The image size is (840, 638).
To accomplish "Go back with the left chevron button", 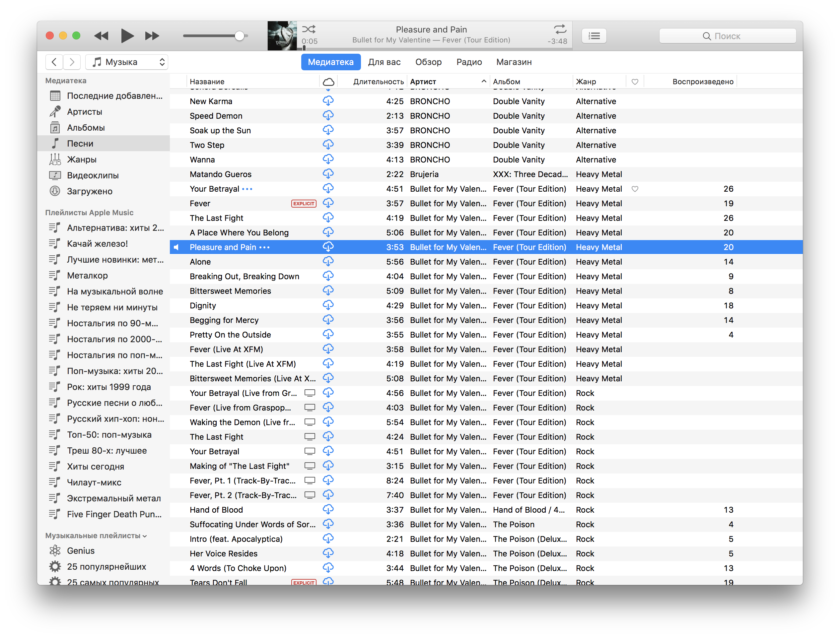I will (54, 62).
